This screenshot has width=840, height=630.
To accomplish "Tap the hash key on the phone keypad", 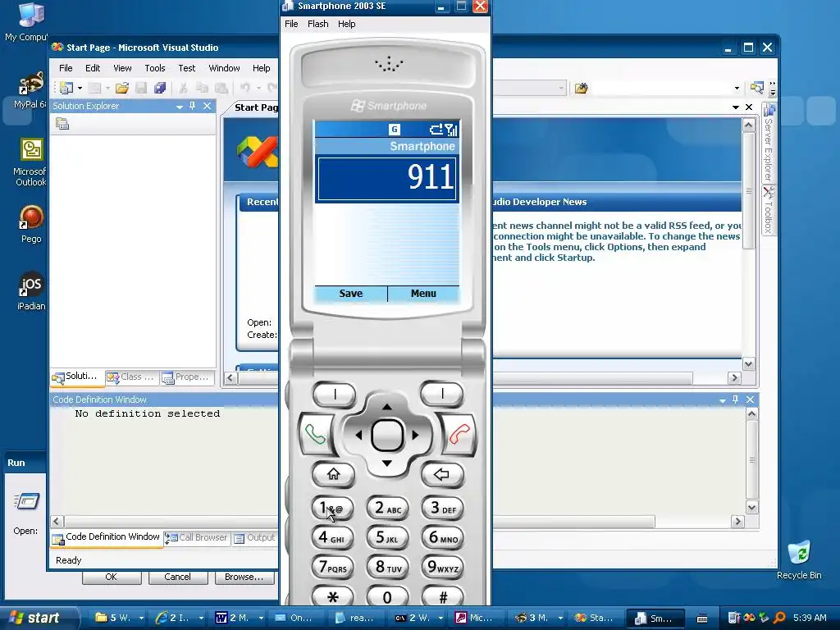I will pyautogui.click(x=442, y=596).
